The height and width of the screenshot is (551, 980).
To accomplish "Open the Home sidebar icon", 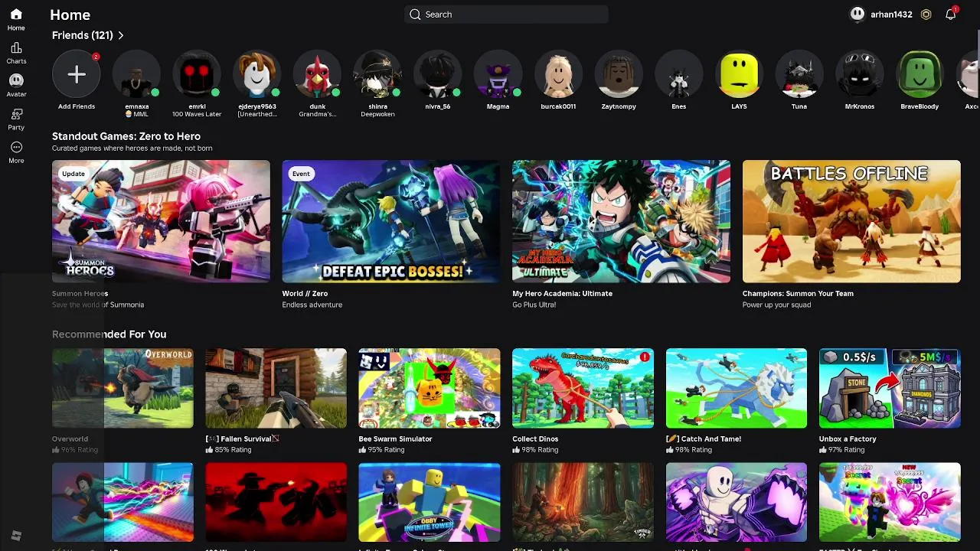I will (x=16, y=15).
